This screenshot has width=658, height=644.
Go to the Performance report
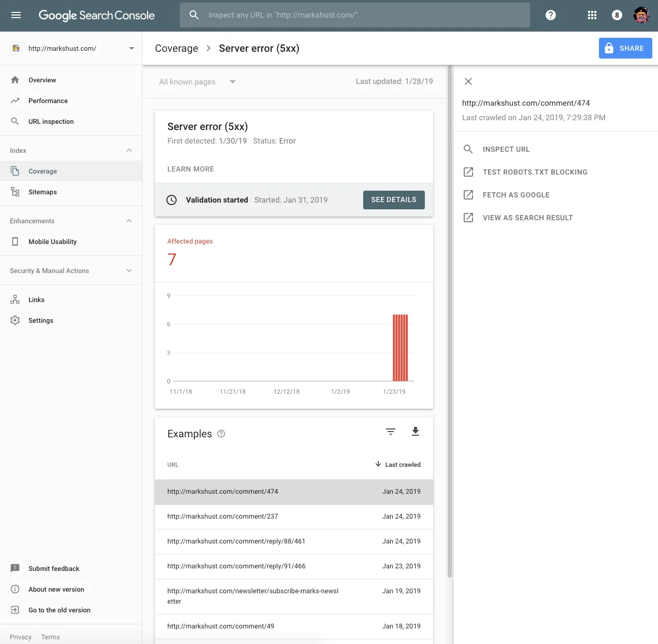[x=48, y=101]
